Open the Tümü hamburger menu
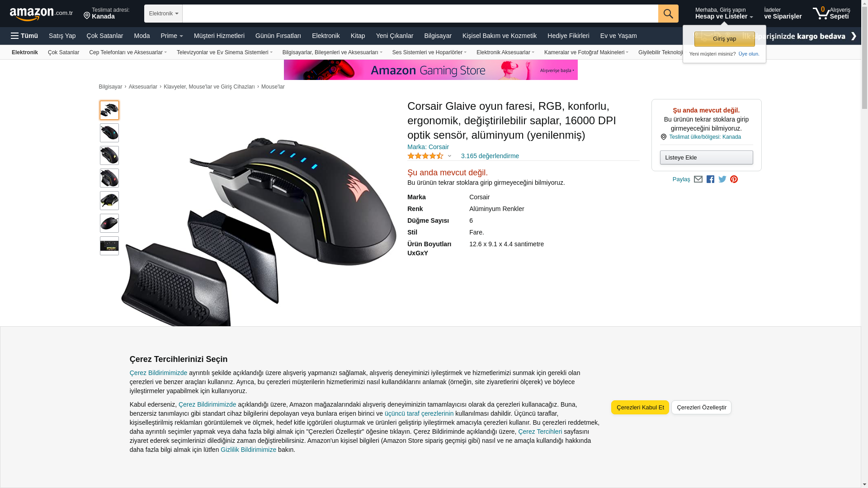The width and height of the screenshot is (868, 488). [24, 36]
